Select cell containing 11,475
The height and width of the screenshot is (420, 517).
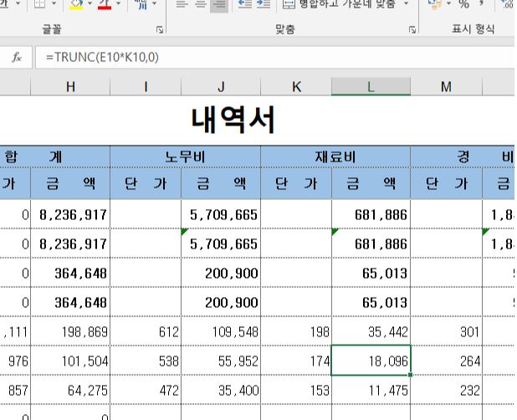(x=371, y=391)
